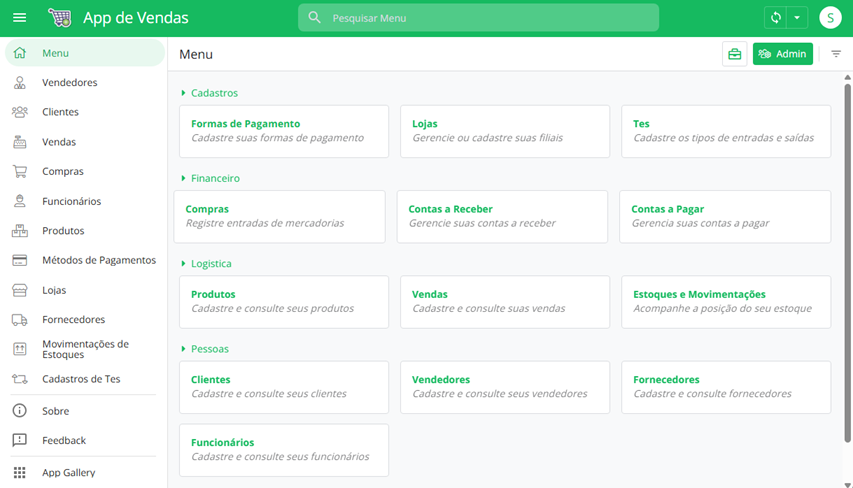Select Fornecedores in the sidebar menu

pos(73,320)
